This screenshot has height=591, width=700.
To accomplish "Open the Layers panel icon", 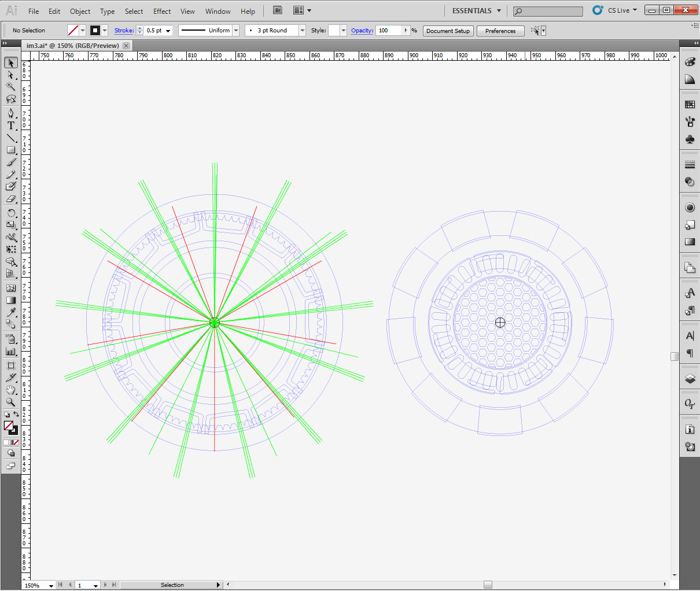I will tap(690, 379).
